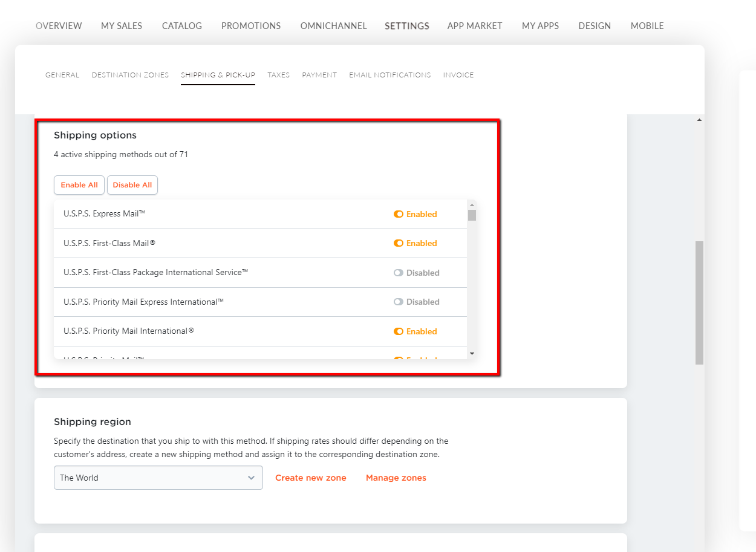Click the Enable All button
The height and width of the screenshot is (552, 756).
[x=79, y=185]
